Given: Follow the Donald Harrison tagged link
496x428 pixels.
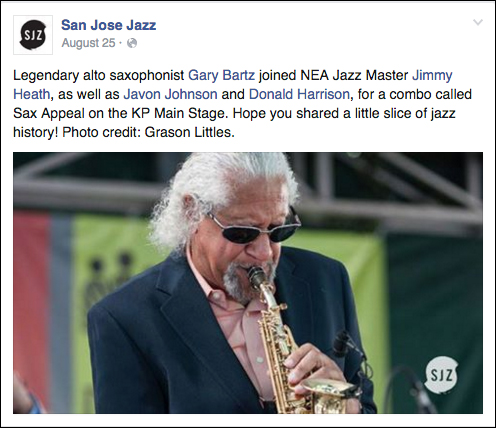Looking at the screenshot, I should pyautogui.click(x=299, y=94).
